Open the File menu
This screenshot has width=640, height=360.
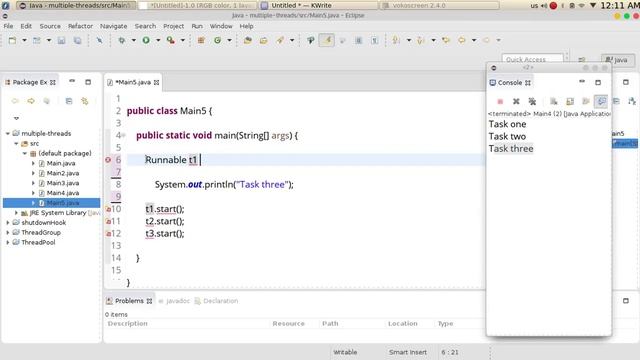pos(8,26)
